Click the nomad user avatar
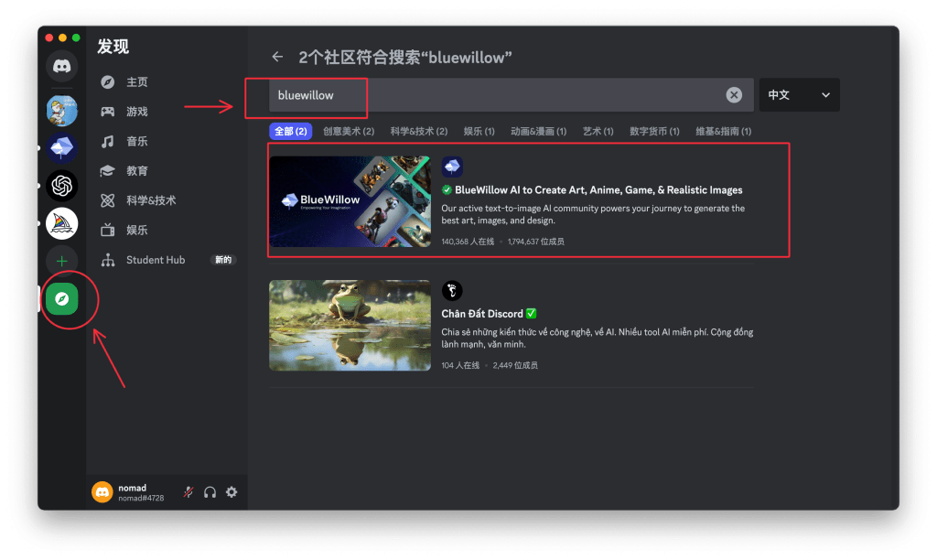The height and width of the screenshot is (560, 937). [x=102, y=492]
